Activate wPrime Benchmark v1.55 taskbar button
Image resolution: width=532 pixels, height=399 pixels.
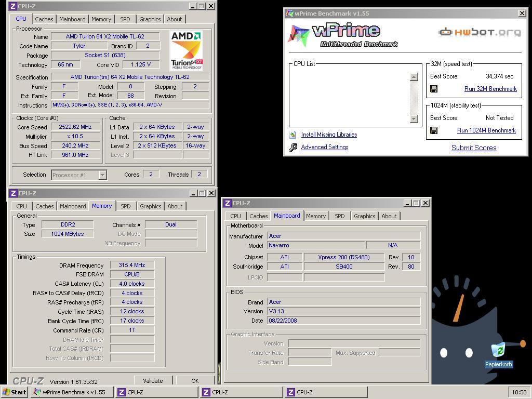tap(72, 392)
